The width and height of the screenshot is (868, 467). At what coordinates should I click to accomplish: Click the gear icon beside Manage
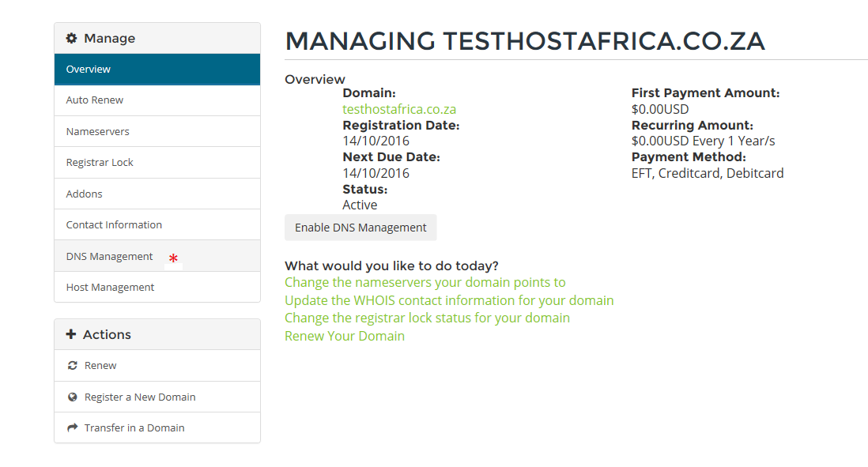[x=71, y=38]
